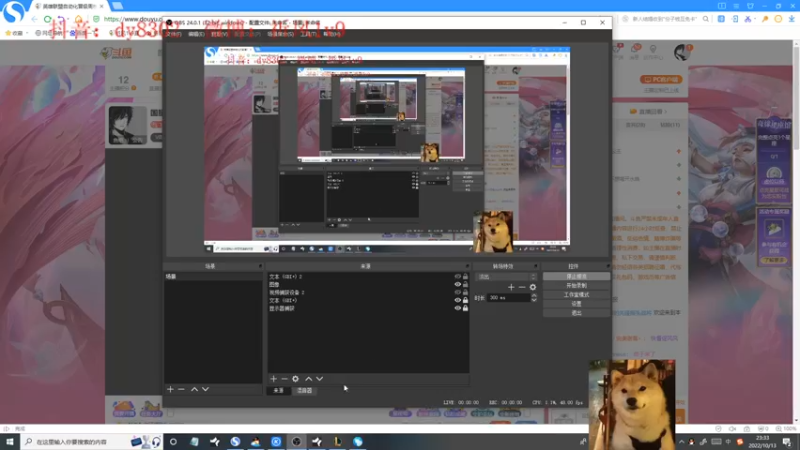This screenshot has width=800, height=450.
Task: Click the browser search magnifier icon
Action: 706,19
